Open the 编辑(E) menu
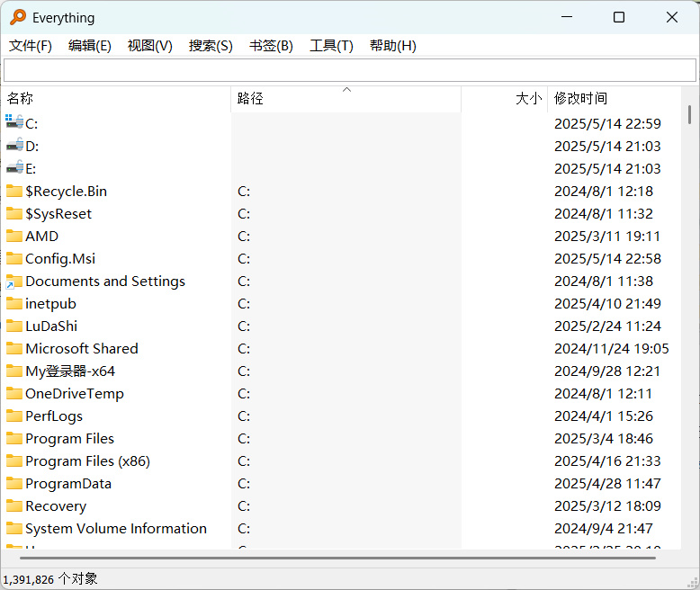Viewport: 700px width, 590px height. (x=90, y=46)
